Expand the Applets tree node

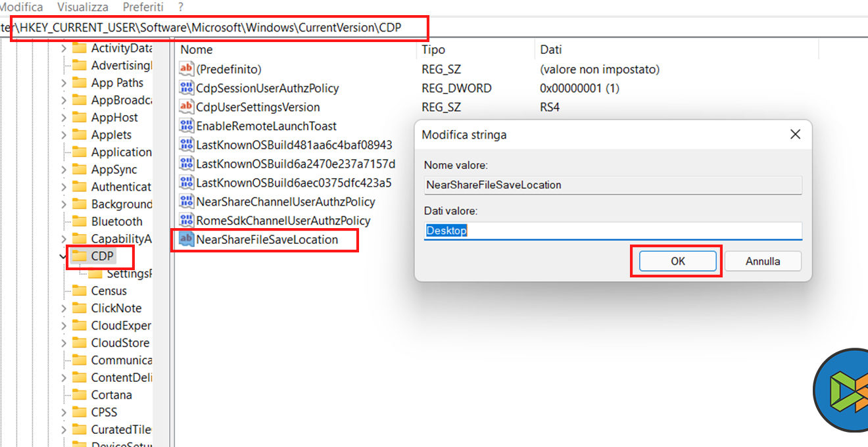64,135
